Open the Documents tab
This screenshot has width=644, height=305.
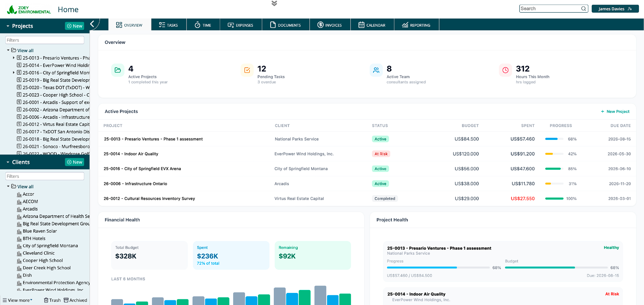point(285,25)
